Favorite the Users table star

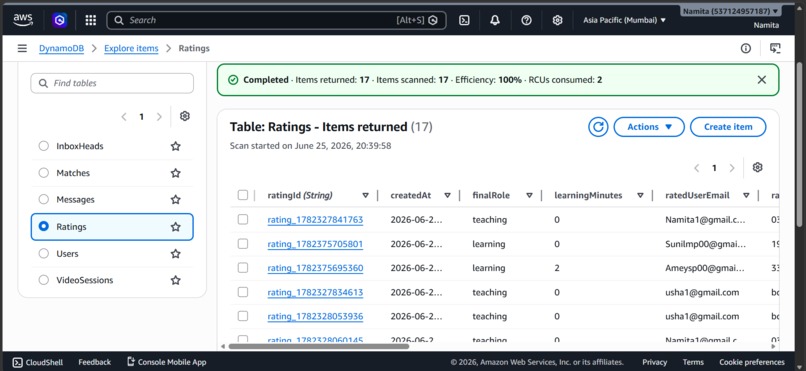coord(176,254)
